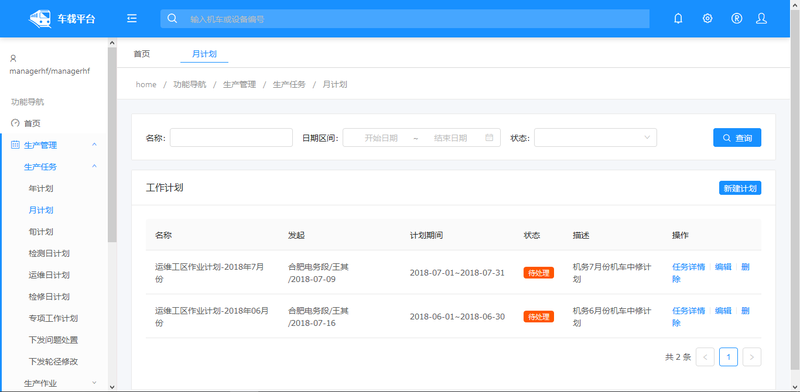
Task: Click the next page arrow
Action: tap(752, 357)
